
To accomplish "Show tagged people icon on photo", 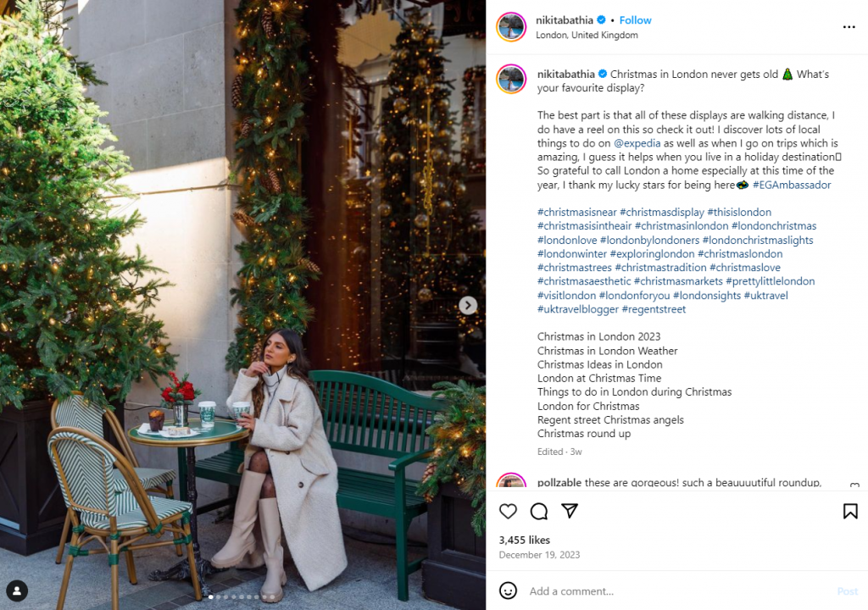I will [17, 591].
